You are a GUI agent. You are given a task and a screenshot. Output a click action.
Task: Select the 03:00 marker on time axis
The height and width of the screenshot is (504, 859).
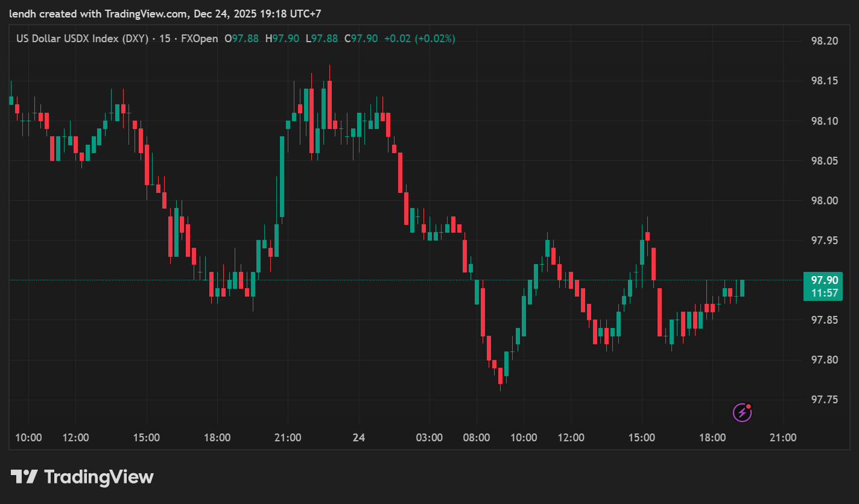coord(429,438)
